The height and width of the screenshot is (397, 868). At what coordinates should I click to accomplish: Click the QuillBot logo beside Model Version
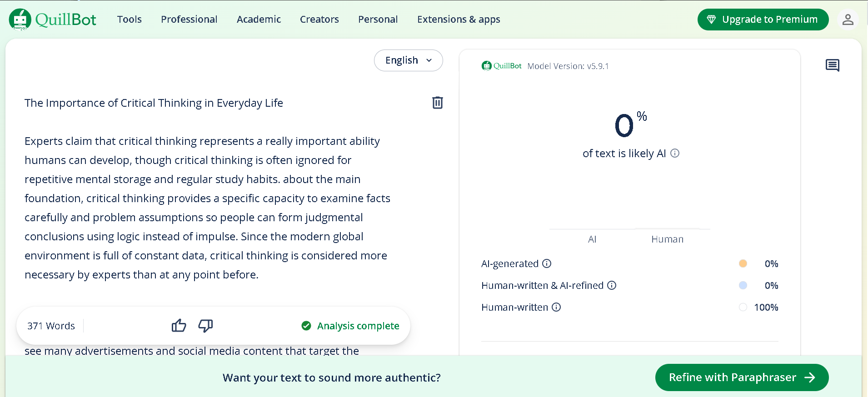point(501,66)
